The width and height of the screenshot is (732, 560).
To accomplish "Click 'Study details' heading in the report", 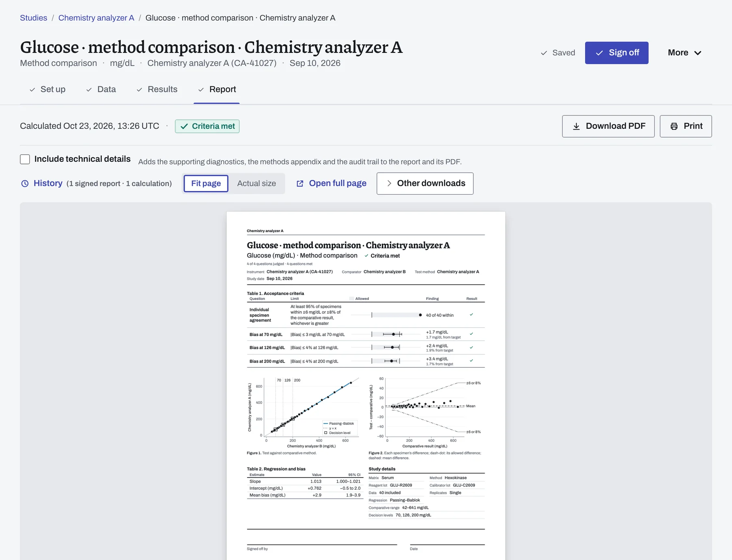I will (382, 469).
